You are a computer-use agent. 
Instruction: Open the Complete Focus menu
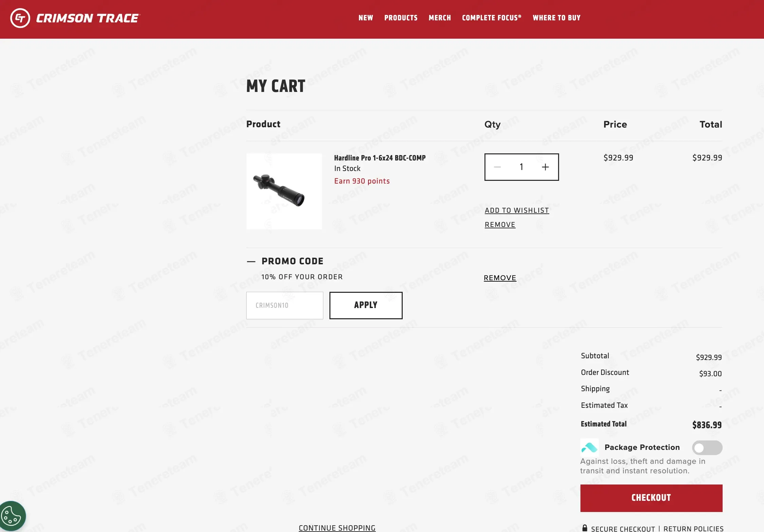pyautogui.click(x=492, y=18)
